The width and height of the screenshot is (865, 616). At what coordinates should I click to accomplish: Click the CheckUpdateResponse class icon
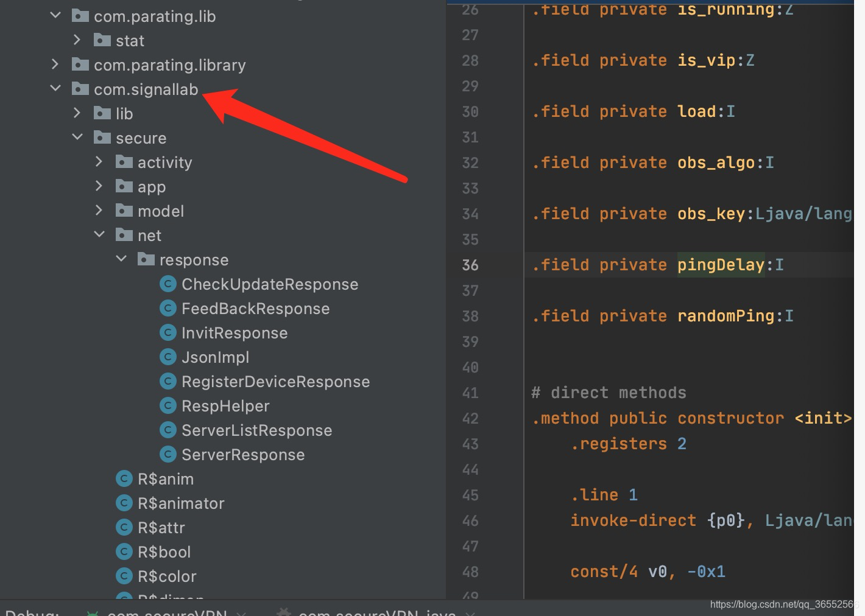click(x=168, y=284)
